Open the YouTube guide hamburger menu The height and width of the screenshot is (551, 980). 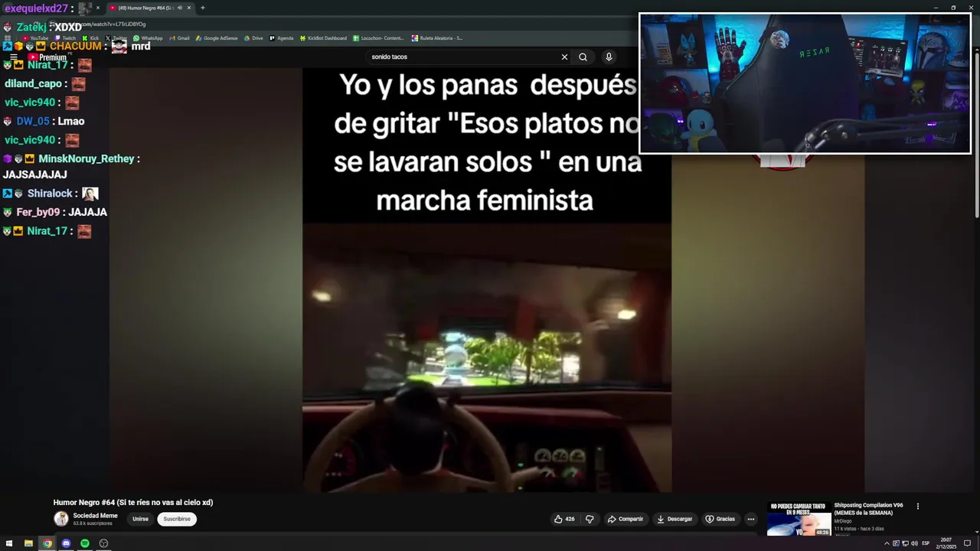coord(13,57)
